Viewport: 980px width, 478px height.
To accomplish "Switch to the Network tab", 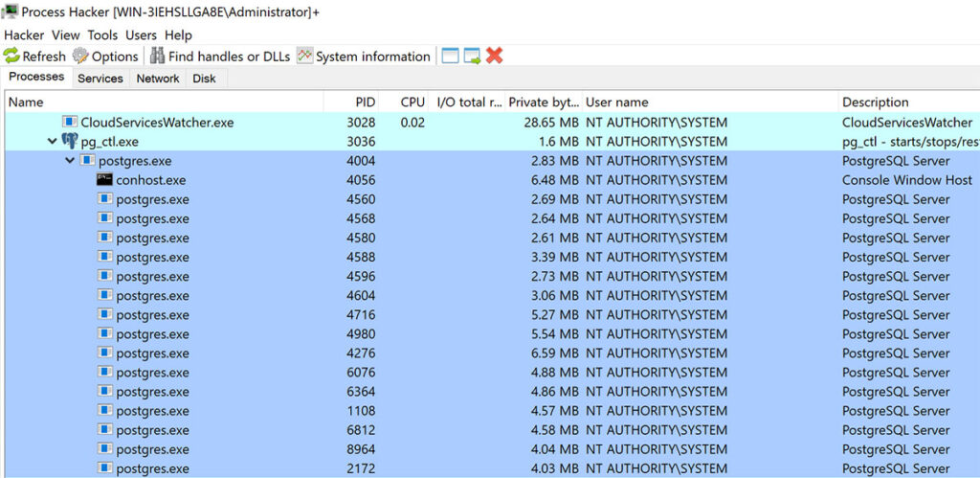I will pyautogui.click(x=158, y=79).
